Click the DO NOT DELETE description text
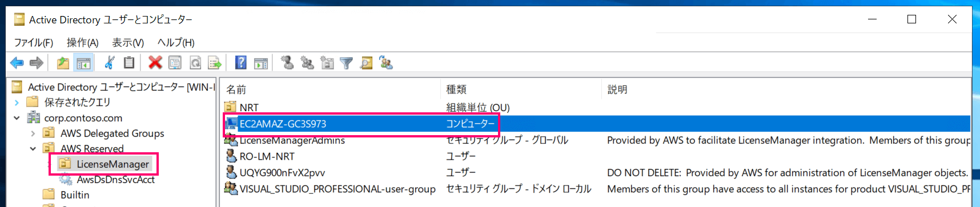The image size is (980, 207). 788,173
